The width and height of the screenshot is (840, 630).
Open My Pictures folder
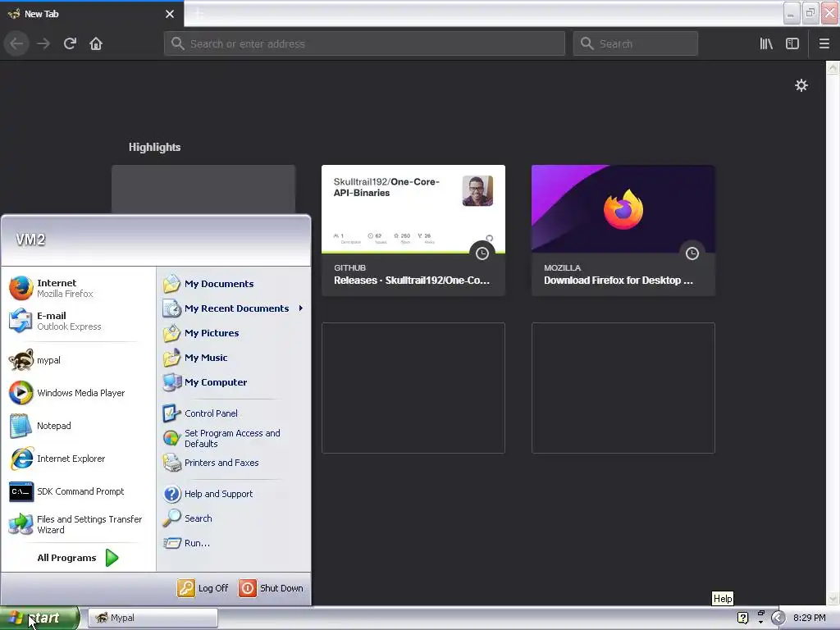click(234, 333)
